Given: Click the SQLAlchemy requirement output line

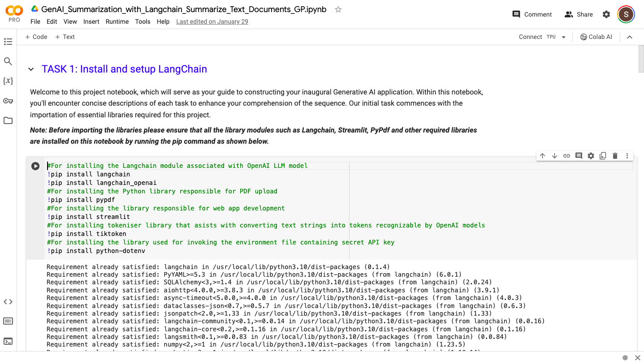Looking at the screenshot, I should (269, 282).
